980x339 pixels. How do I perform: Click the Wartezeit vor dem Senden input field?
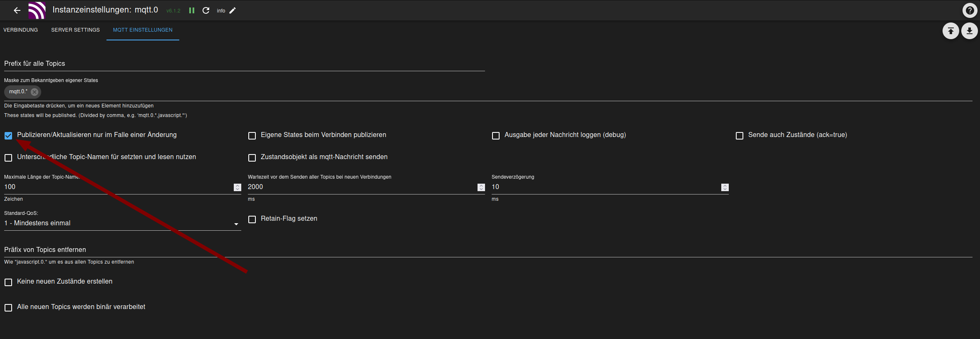tap(362, 187)
